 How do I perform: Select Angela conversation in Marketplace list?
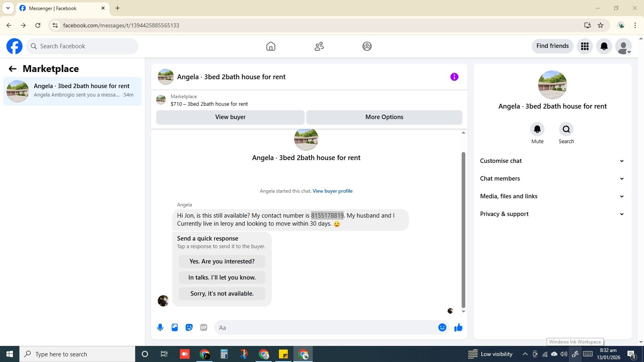pos(72,91)
